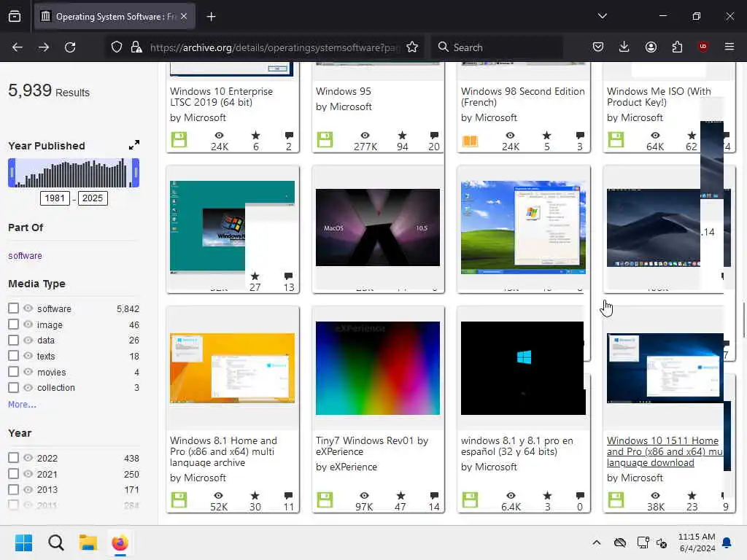The width and height of the screenshot is (747, 560).
Task: Check the texts media type checkbox
Action: [13, 356]
